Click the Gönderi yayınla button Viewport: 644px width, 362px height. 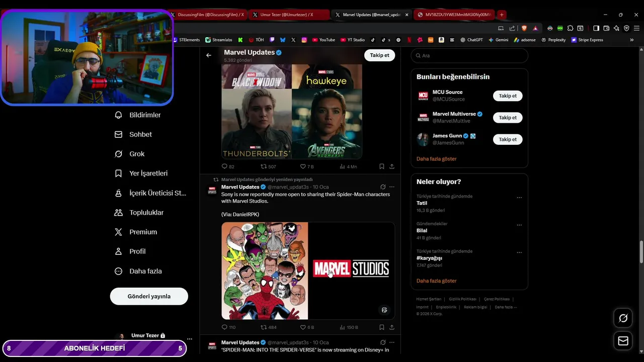(149, 296)
